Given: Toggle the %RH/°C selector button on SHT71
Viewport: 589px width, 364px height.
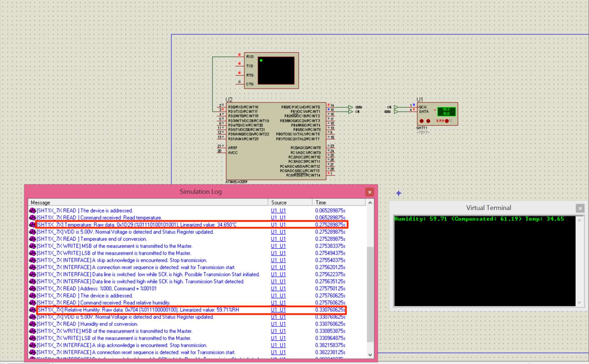Looking at the screenshot, I should click(x=447, y=121).
